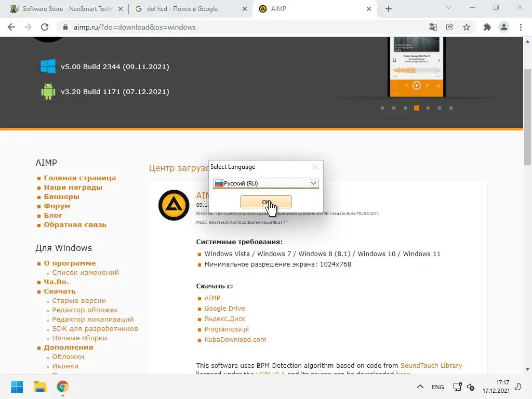The image size is (532, 399).
Task: Select the last carousel dot
Action: click(451, 108)
